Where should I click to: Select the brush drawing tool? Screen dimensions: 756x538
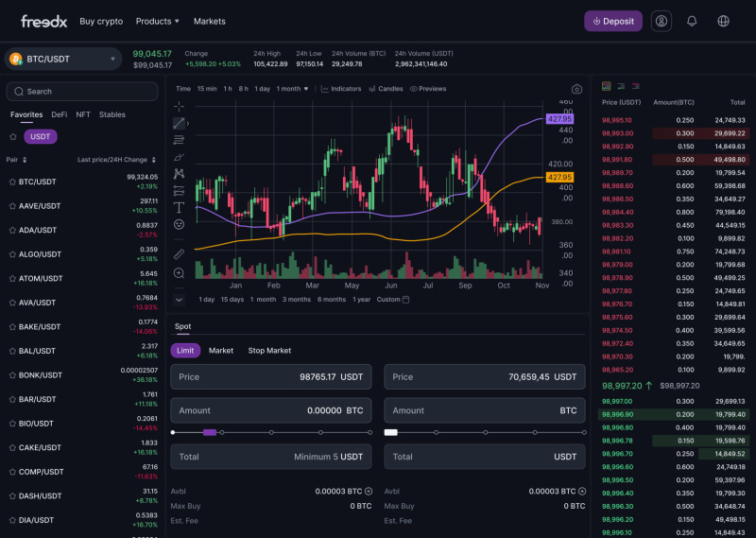pyautogui.click(x=179, y=157)
